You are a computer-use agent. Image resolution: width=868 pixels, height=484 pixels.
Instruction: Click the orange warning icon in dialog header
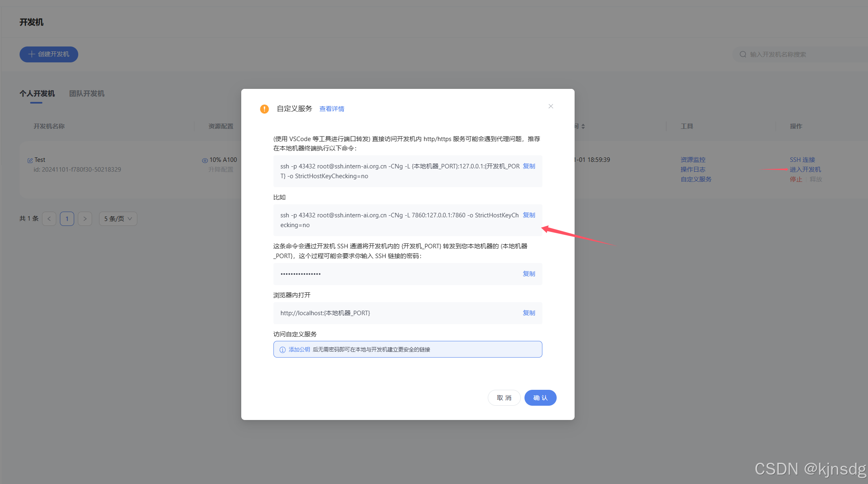point(264,108)
